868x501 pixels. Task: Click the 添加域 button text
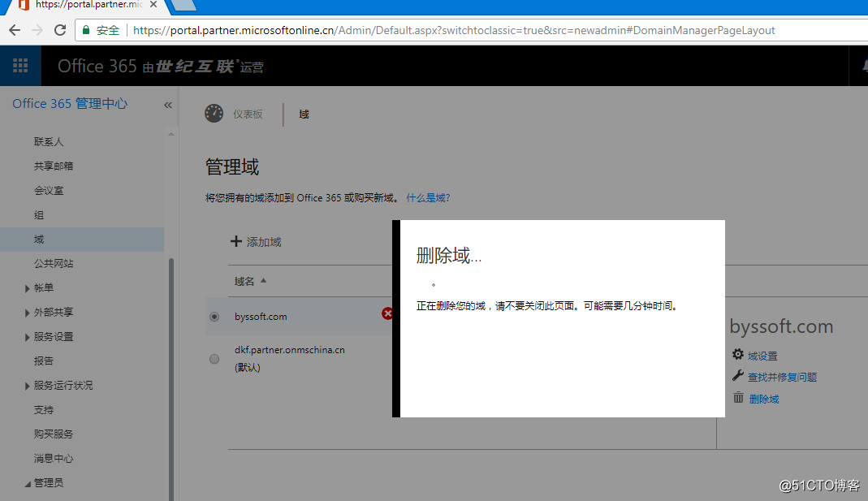pos(264,242)
